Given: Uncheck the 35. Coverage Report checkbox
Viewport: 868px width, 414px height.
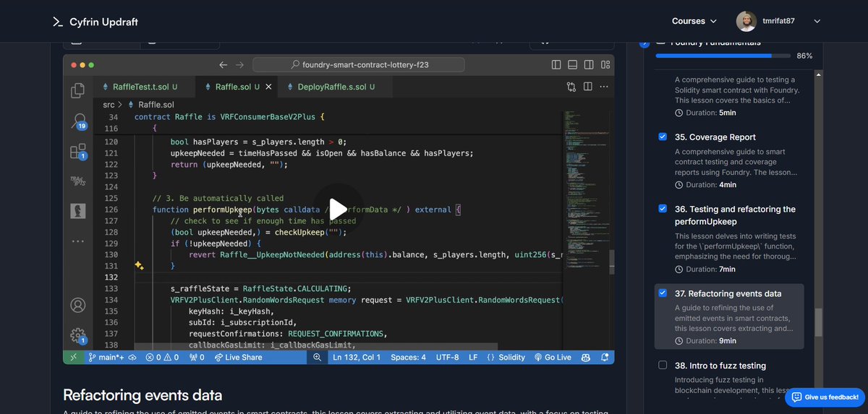Looking at the screenshot, I should click(x=663, y=137).
